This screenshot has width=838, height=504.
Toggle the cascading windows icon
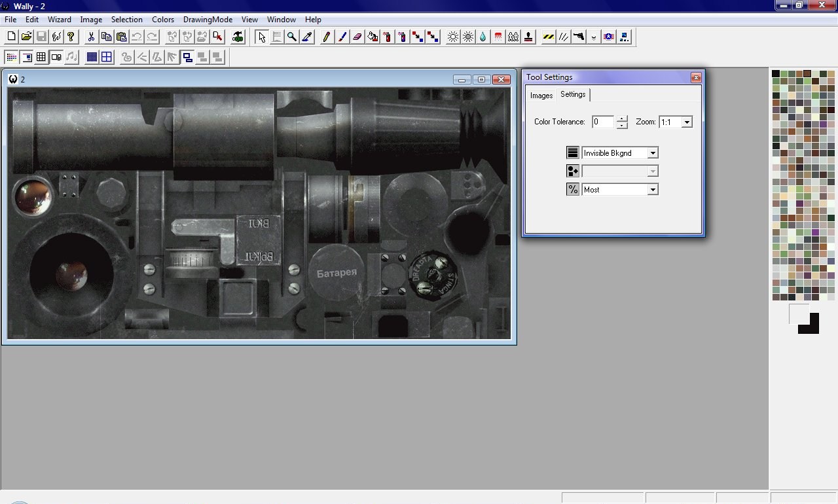(187, 57)
